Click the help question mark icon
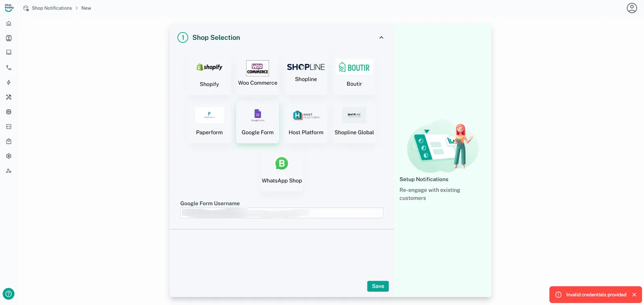Image resolution: width=644 pixels, height=305 pixels. [8, 294]
